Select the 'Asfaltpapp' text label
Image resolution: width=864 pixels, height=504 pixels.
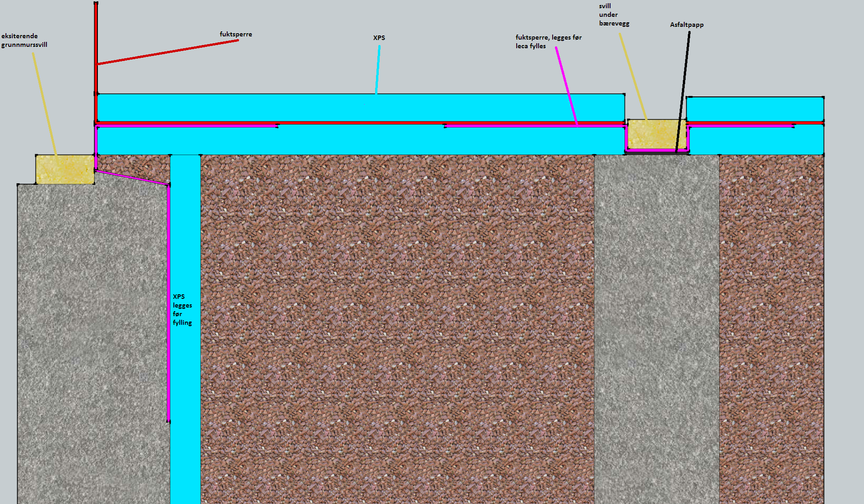[x=686, y=25]
